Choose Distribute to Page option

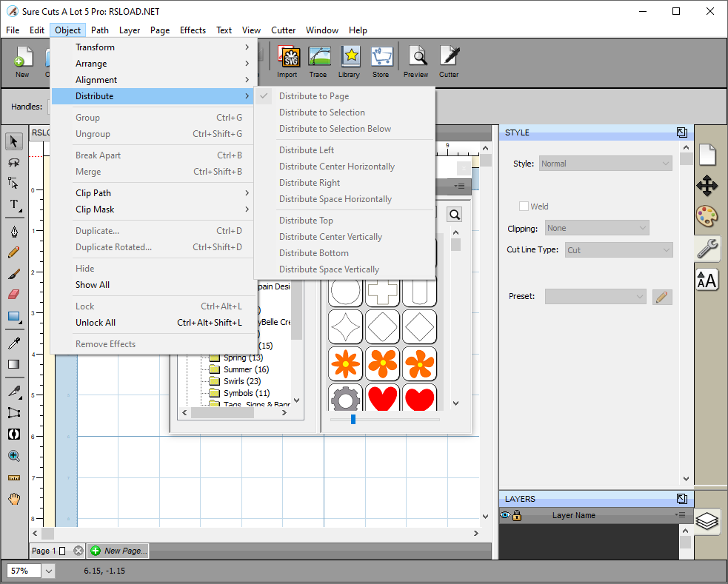(x=344, y=96)
